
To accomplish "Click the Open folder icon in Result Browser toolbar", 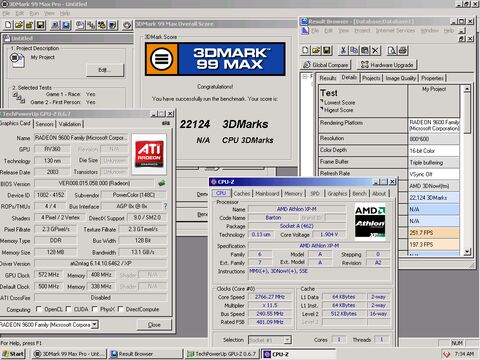I will pyautogui.click(x=316, y=50).
